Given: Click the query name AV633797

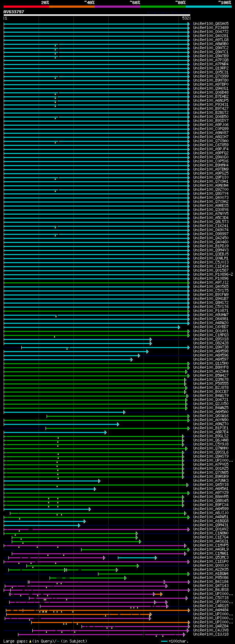Looking at the screenshot, I should click(x=14, y=12).
